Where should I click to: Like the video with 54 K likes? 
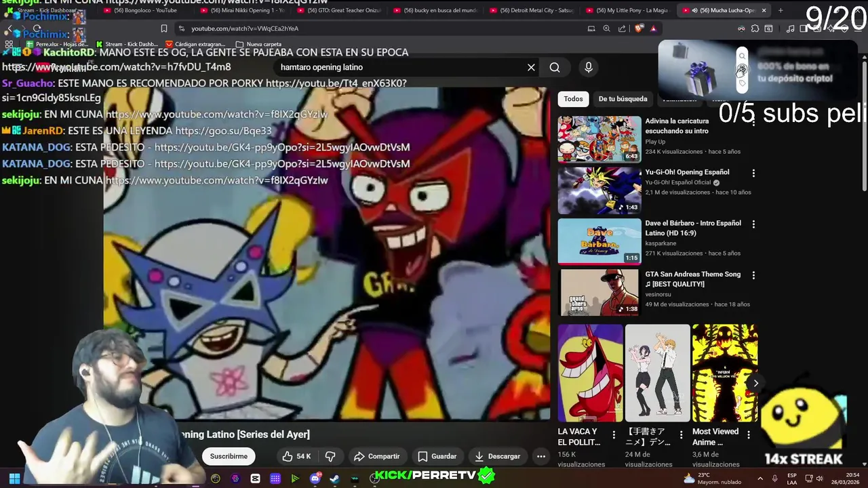[296, 456]
